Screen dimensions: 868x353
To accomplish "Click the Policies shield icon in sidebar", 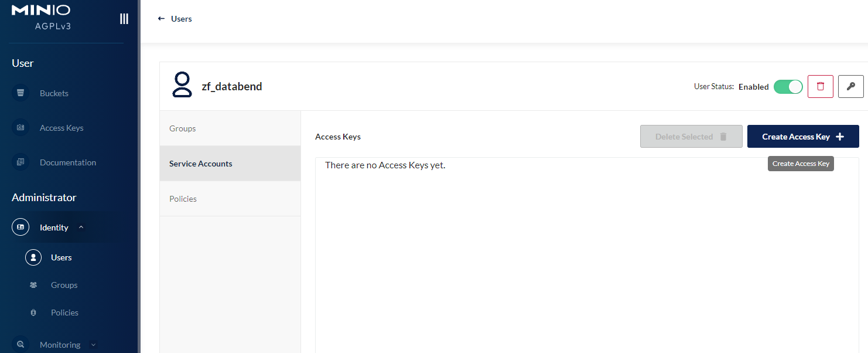I will [x=33, y=313].
